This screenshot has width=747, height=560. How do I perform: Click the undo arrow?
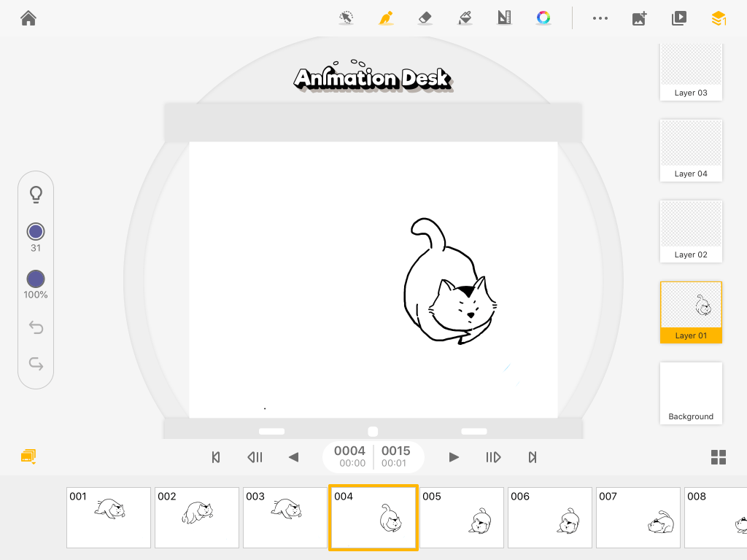tap(36, 327)
